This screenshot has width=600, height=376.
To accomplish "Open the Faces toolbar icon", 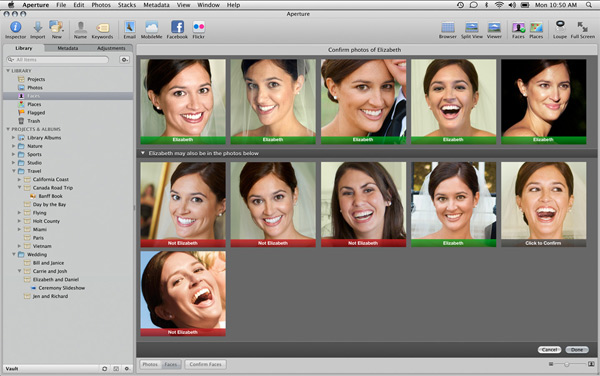I will click(x=518, y=28).
